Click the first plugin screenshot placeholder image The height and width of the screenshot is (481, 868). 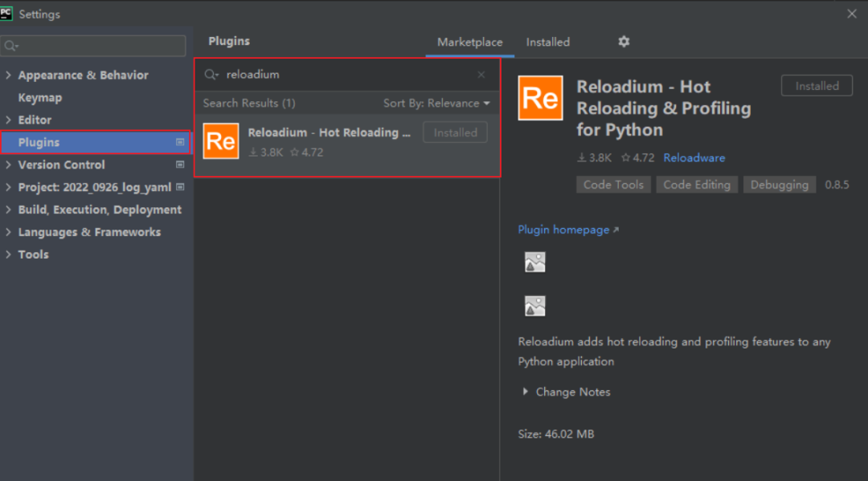click(x=534, y=262)
